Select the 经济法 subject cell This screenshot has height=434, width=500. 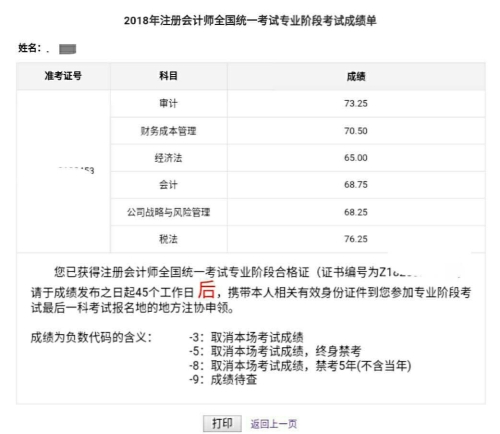coord(169,158)
